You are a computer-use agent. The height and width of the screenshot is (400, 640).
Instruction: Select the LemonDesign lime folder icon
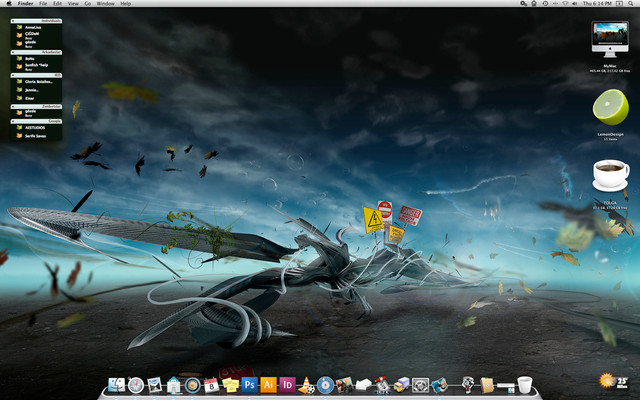click(x=610, y=107)
